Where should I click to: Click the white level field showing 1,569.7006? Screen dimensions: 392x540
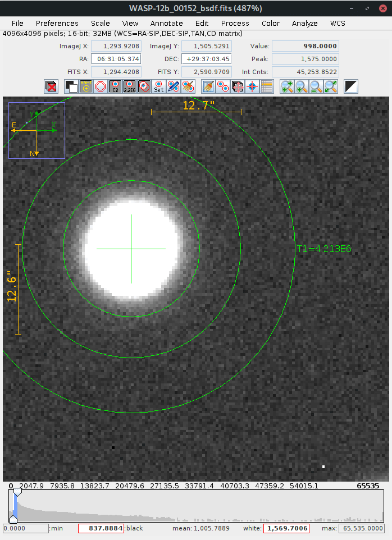pyautogui.click(x=286, y=528)
